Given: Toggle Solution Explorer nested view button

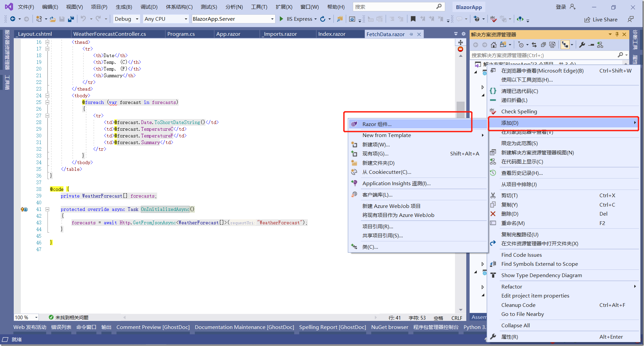Looking at the screenshot, I should pyautogui.click(x=565, y=45).
